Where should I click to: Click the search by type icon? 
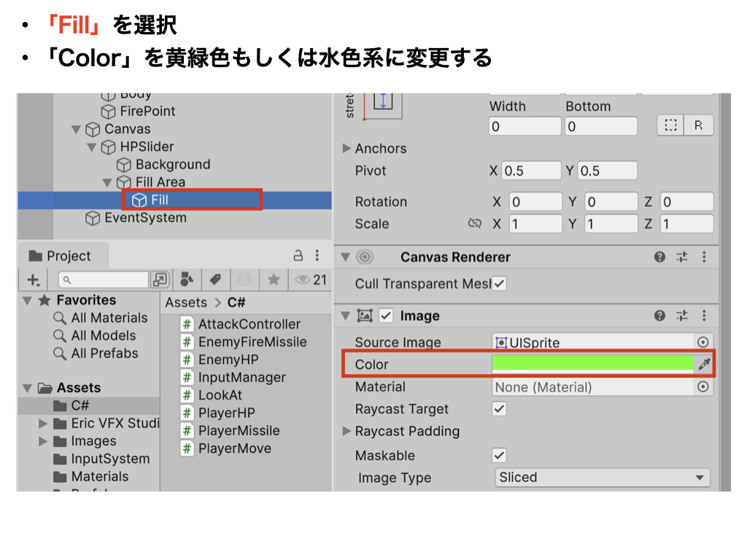pyautogui.click(x=187, y=279)
